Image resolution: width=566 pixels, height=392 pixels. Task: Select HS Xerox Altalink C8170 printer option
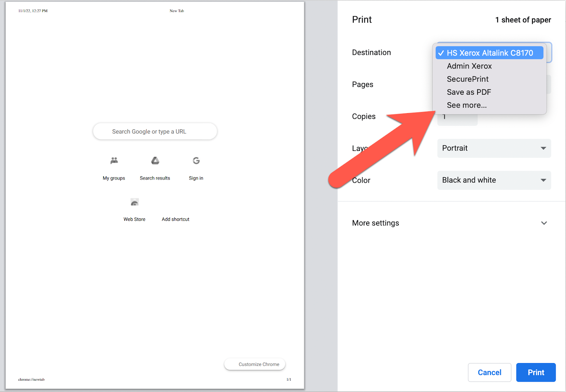[489, 53]
